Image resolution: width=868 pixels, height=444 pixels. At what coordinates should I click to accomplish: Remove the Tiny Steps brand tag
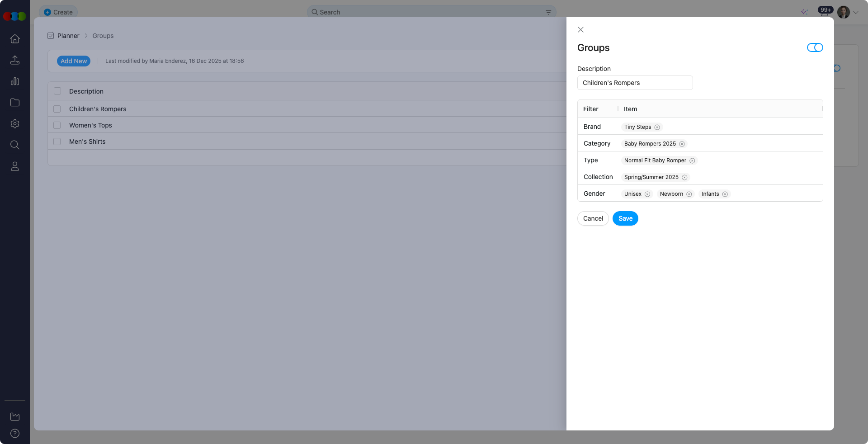point(657,128)
